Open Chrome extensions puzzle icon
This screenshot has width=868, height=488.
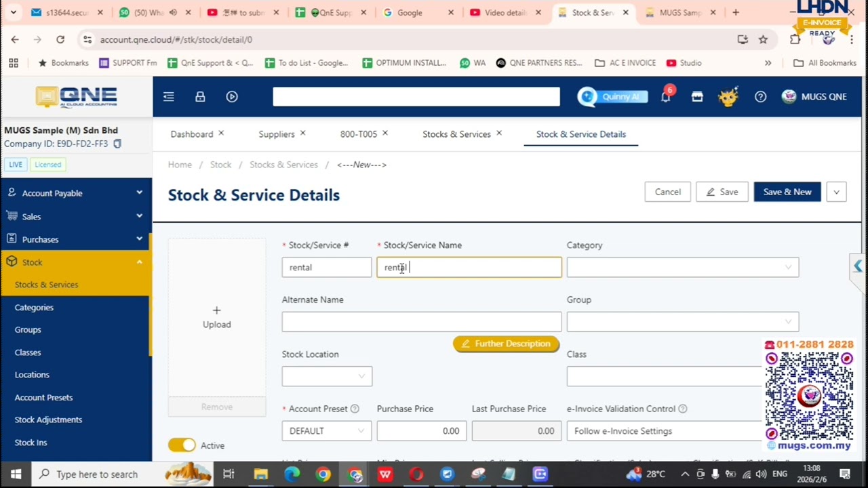pyautogui.click(x=795, y=39)
